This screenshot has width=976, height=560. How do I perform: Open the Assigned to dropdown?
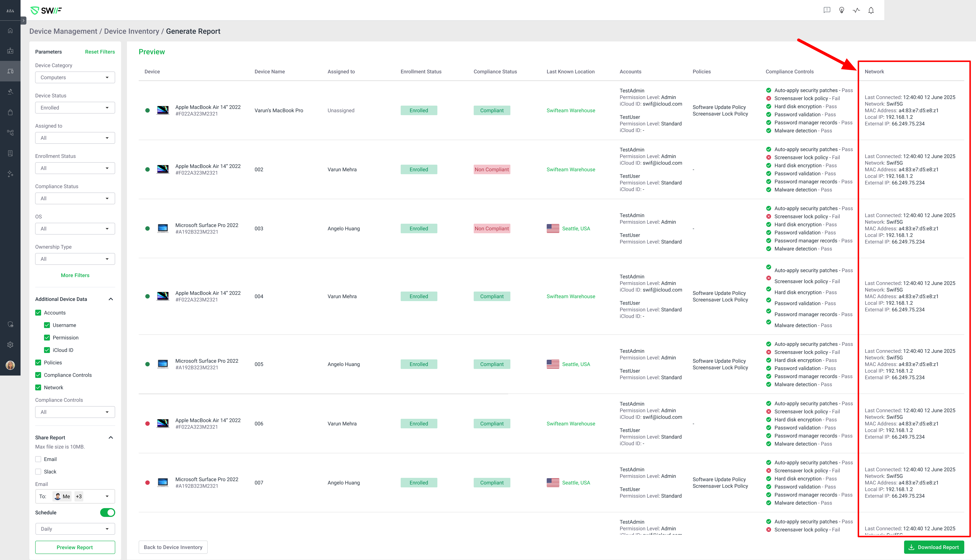(x=75, y=138)
